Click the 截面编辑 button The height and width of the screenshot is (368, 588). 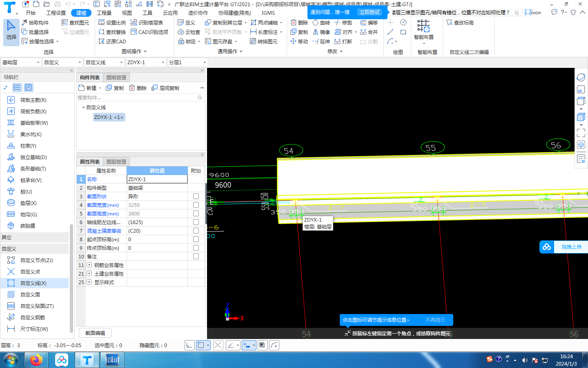(x=95, y=333)
